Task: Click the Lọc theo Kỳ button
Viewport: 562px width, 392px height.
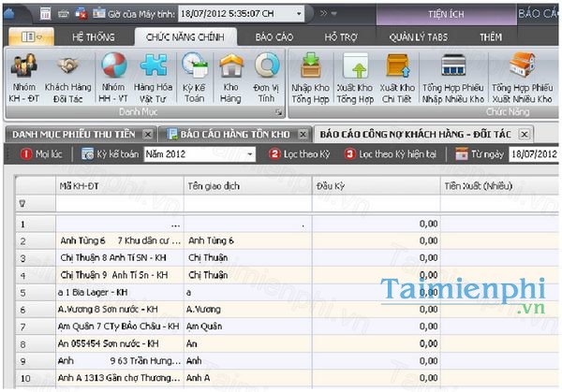Action: (x=302, y=154)
